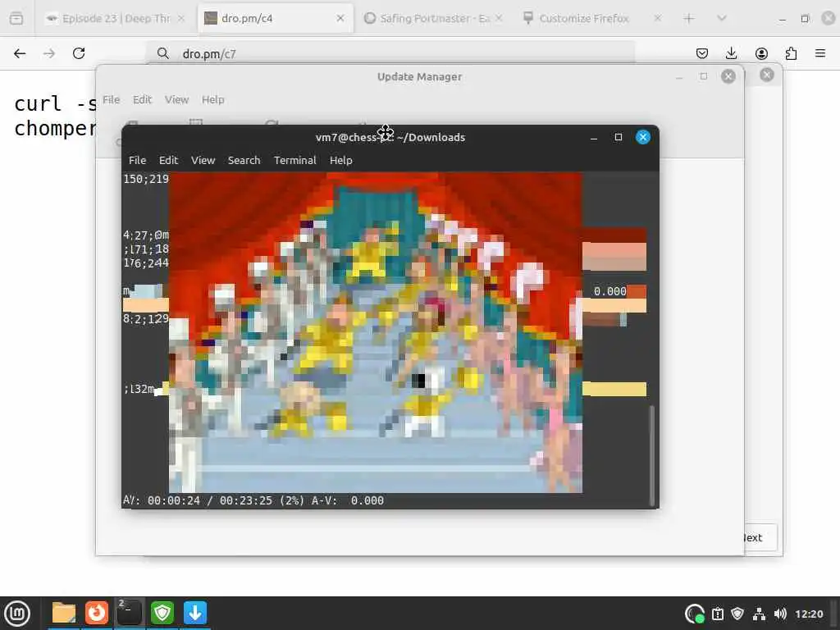Open the tray clipboard/info icon
Viewport: 840px width, 630px height.
(717, 614)
